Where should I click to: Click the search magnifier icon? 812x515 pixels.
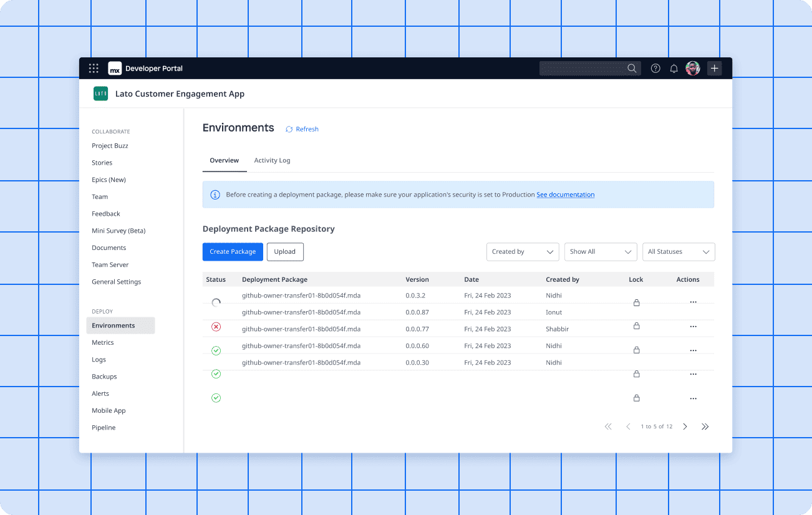click(x=632, y=69)
